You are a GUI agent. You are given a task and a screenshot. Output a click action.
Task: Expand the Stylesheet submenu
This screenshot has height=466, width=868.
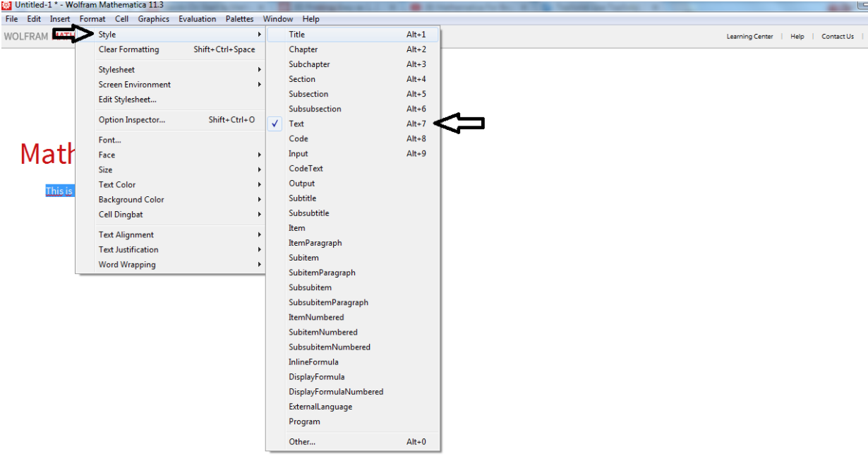171,70
